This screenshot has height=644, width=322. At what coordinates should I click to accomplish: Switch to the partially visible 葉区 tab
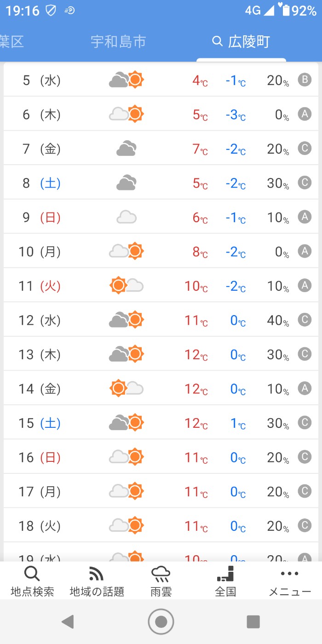point(11,42)
